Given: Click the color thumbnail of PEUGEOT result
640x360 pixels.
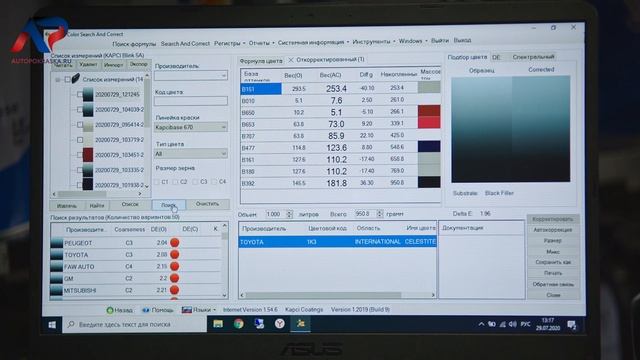Looking at the screenshot, I should coord(57,243).
